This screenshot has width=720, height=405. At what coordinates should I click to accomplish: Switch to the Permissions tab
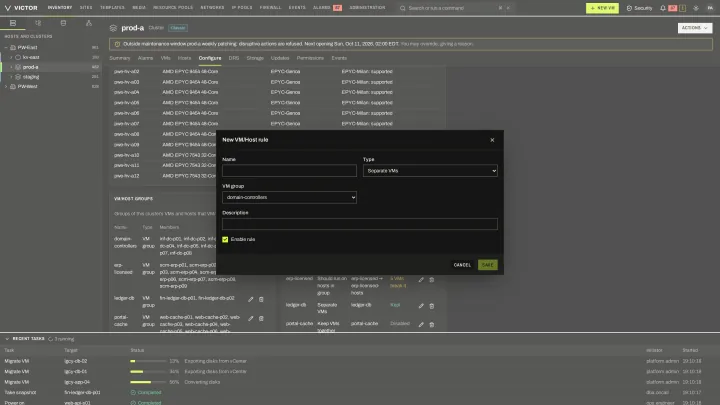point(310,58)
